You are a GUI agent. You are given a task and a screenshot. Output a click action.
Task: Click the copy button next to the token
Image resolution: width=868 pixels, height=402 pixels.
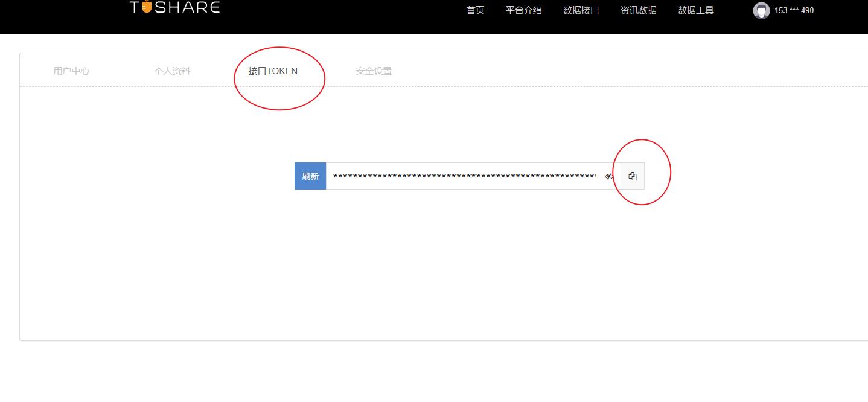pyautogui.click(x=632, y=176)
